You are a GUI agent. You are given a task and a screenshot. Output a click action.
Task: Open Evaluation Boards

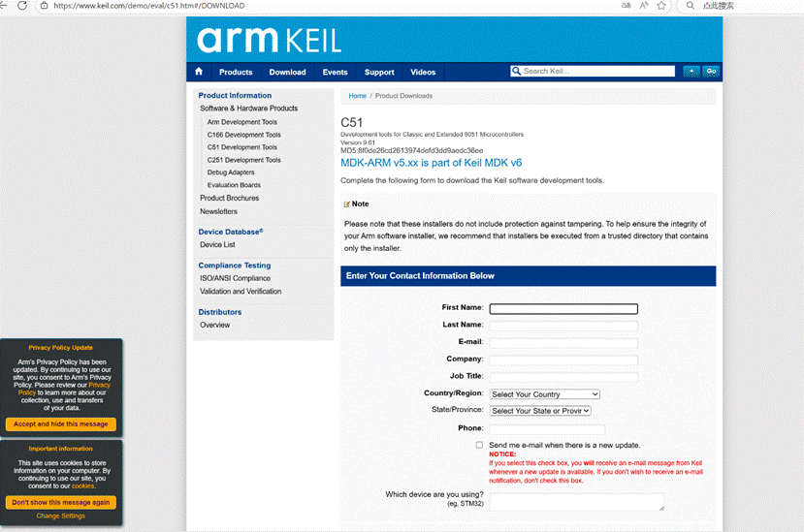tap(234, 185)
